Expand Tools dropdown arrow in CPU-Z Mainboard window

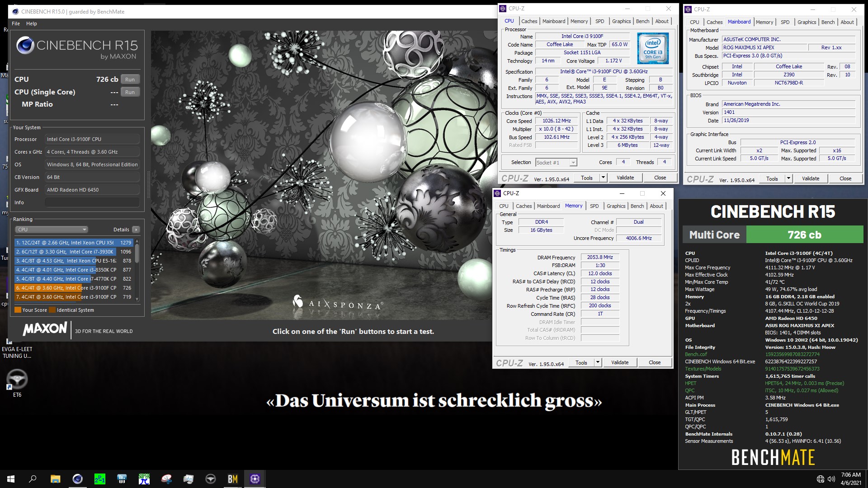point(788,178)
